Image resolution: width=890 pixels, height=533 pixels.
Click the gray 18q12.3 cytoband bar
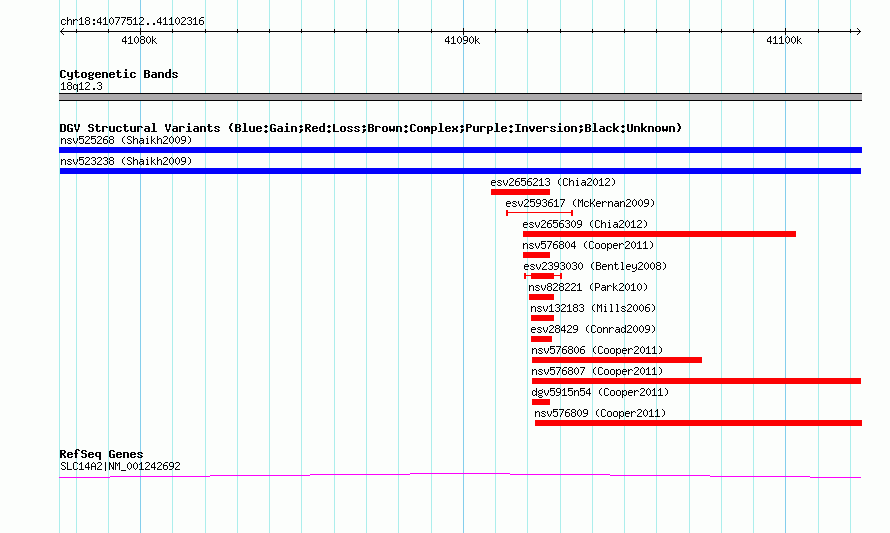[x=460, y=97]
